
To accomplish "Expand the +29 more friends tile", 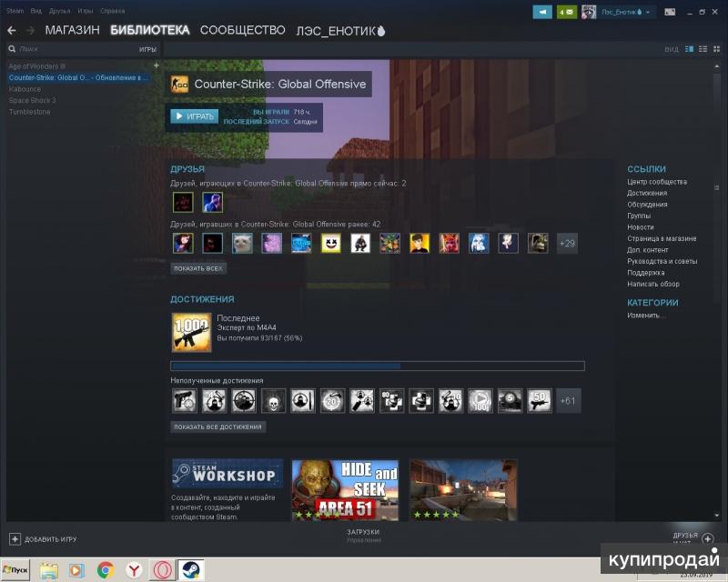I will tap(567, 243).
